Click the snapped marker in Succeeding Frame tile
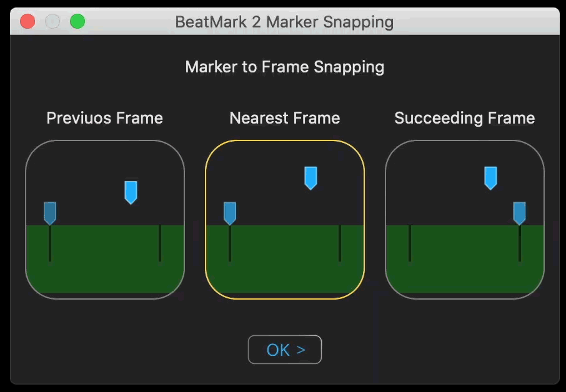The image size is (566, 392). pyautogui.click(x=519, y=213)
